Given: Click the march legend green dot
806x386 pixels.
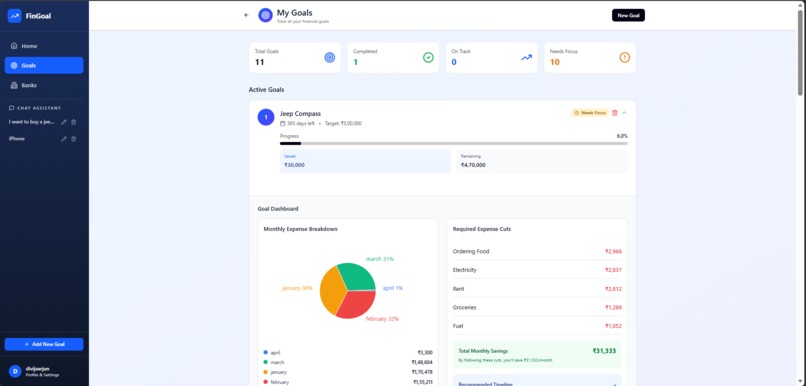Looking at the screenshot, I should [x=266, y=362].
